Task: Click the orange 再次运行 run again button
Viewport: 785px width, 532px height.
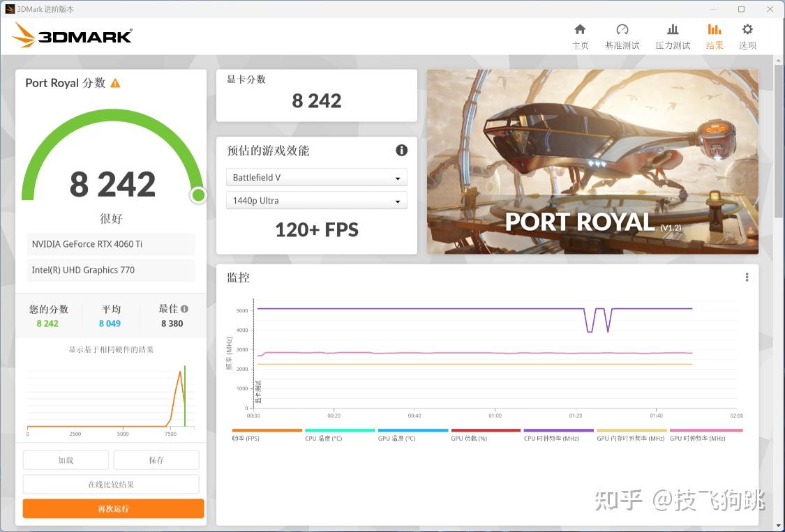Action: tap(113, 508)
